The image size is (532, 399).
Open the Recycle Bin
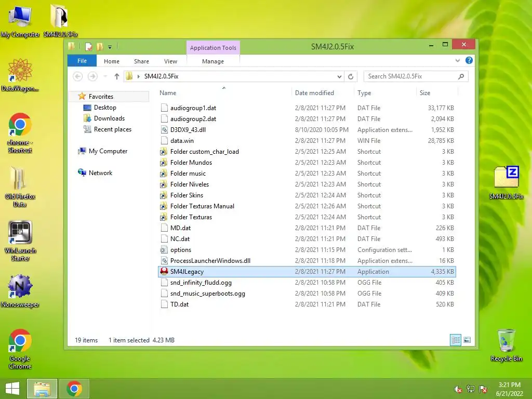[506, 345]
